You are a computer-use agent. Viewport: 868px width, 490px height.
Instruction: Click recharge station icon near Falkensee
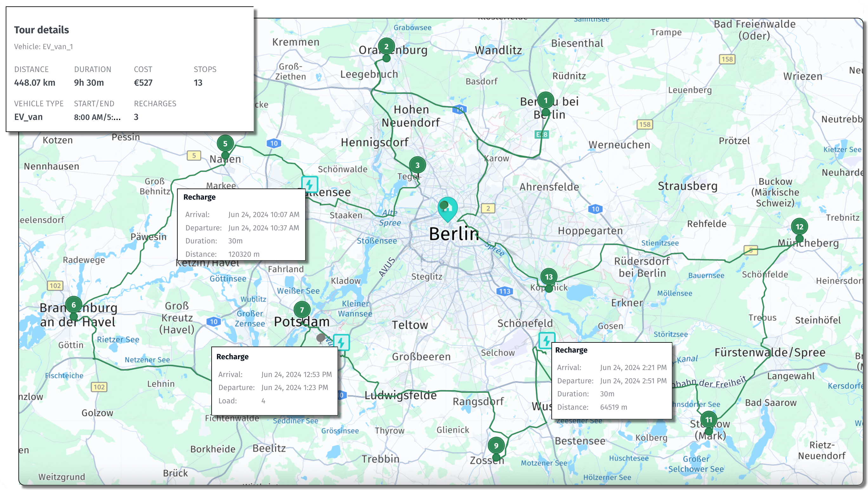(309, 184)
